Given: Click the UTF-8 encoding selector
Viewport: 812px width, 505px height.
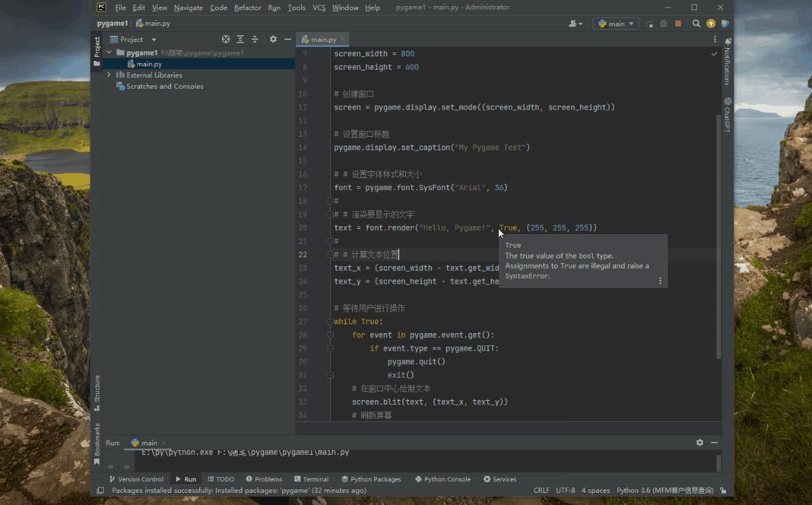Looking at the screenshot, I should 565,490.
